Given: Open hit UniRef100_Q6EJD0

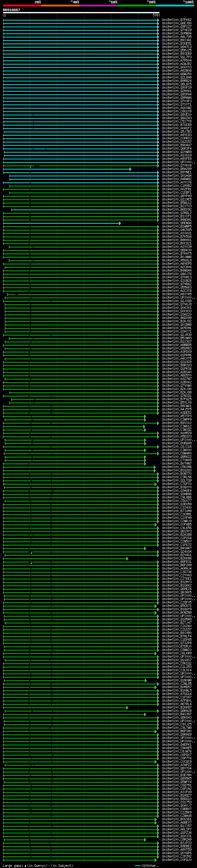Looking at the screenshot, I should (177, 23).
